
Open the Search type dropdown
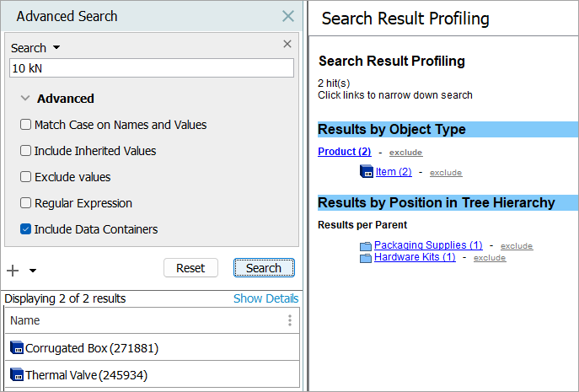click(56, 48)
